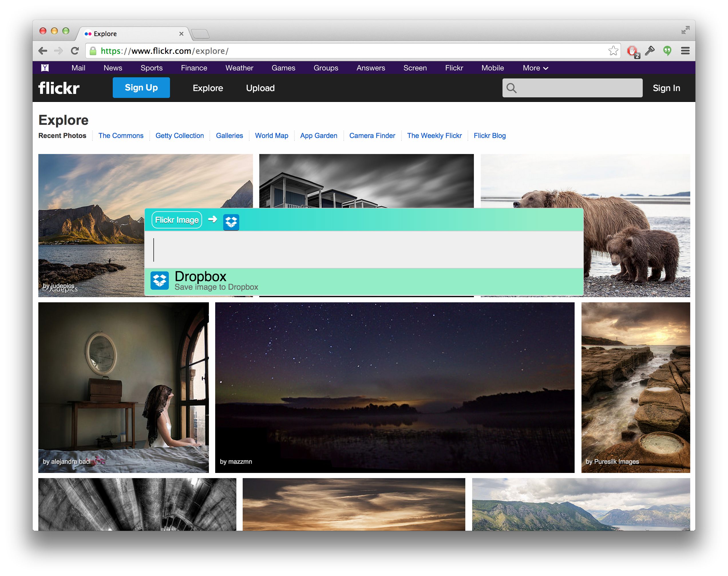Switch to The Commons tab

121,136
